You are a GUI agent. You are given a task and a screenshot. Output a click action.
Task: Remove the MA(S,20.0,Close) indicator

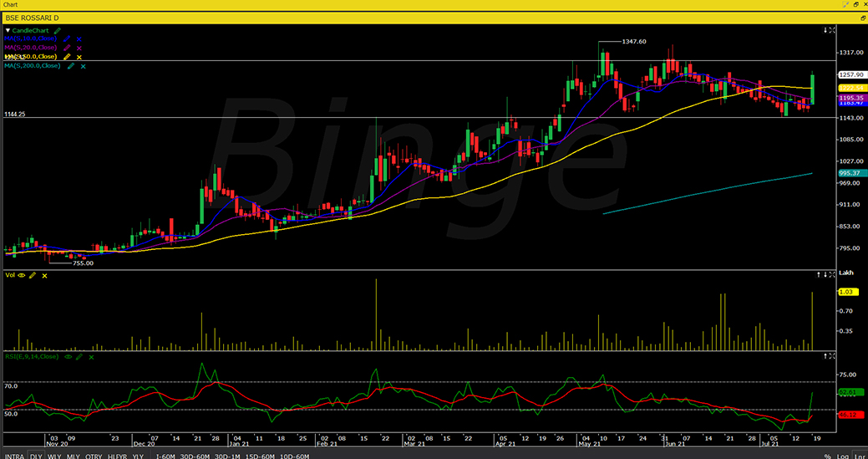(79, 48)
